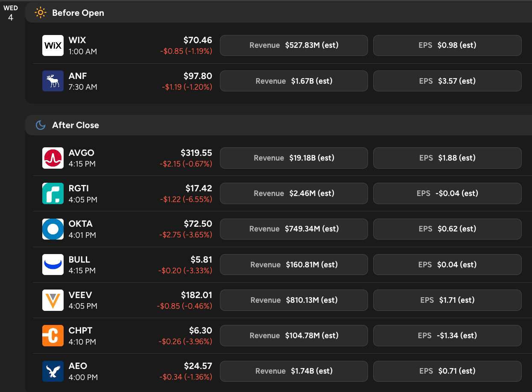Open OKTA revenue estimate $749.34M
The image size is (532, 392).
294,229
